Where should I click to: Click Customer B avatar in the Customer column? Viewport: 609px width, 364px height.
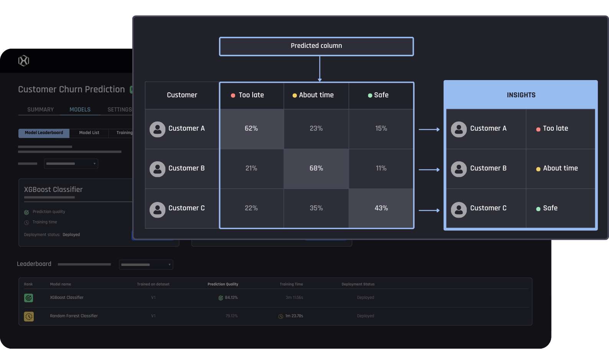[157, 169]
